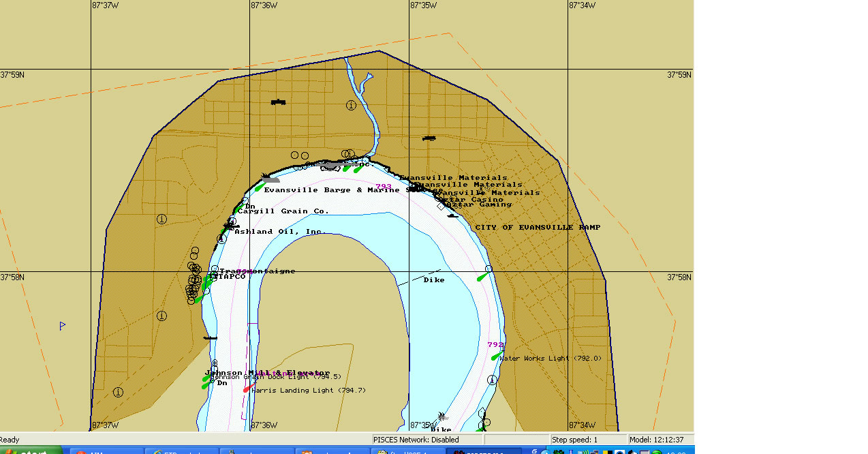Click the Model: 12:12:37 clock field
Viewport: 868px width, 454px height.
tap(660, 440)
